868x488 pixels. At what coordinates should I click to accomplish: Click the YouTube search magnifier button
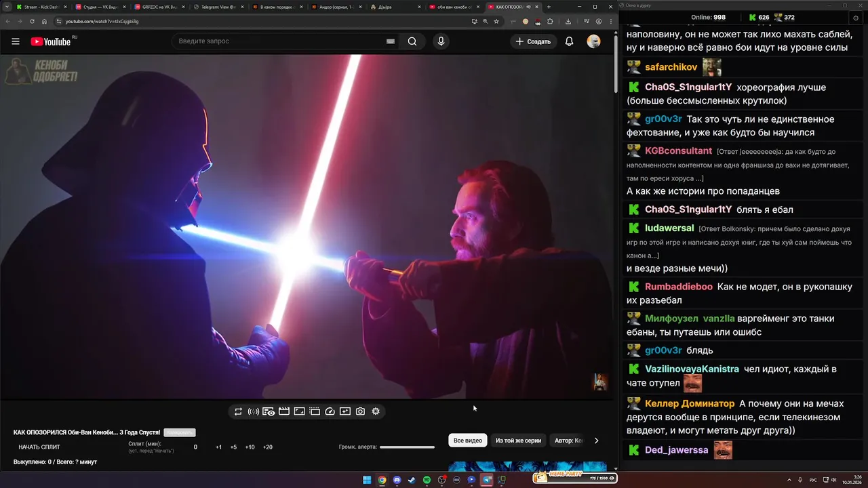412,41
